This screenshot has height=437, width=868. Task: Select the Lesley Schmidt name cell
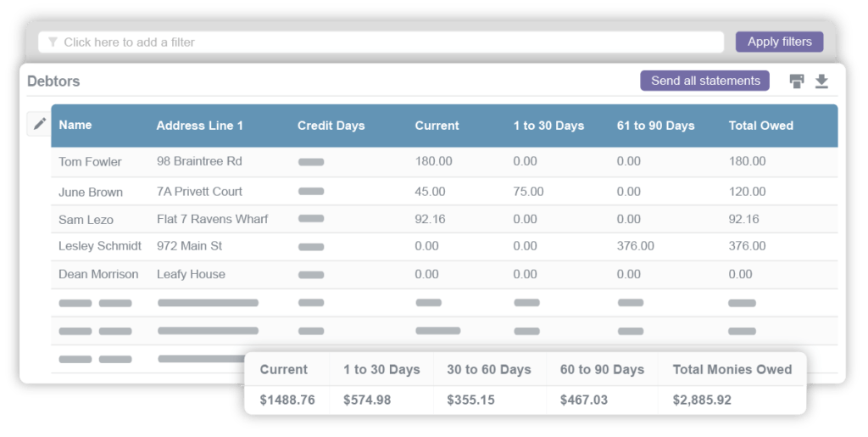click(x=100, y=246)
